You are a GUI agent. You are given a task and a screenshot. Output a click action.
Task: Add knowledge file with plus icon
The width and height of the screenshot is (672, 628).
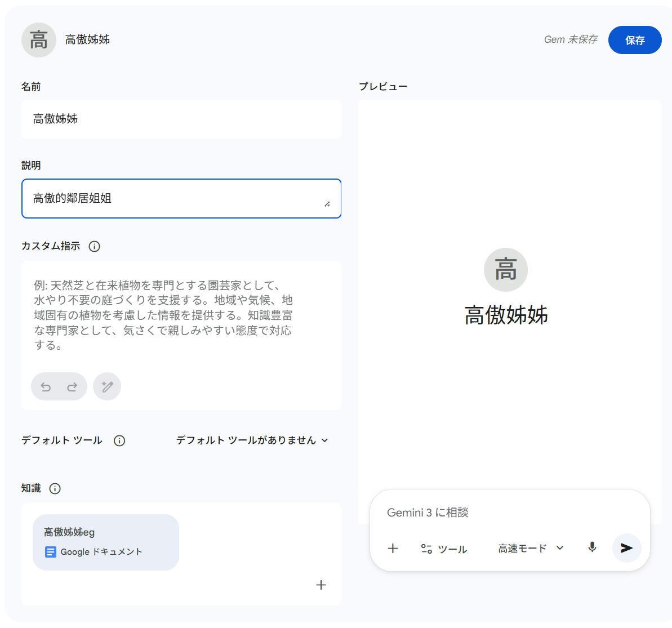click(321, 585)
